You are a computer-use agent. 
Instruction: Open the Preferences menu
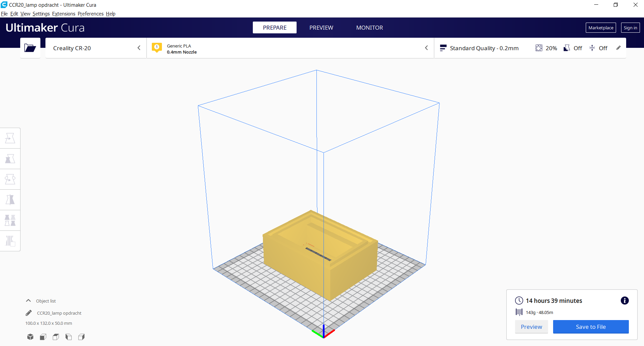(x=91, y=14)
